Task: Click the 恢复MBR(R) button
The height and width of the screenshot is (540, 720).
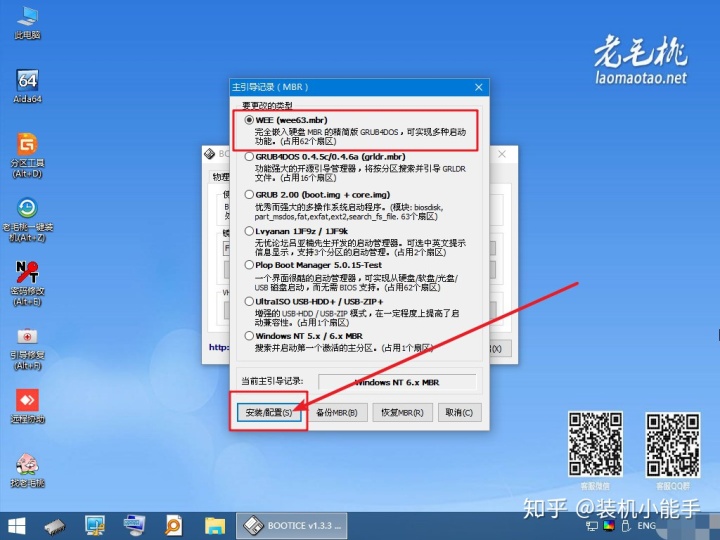Action: (402, 412)
